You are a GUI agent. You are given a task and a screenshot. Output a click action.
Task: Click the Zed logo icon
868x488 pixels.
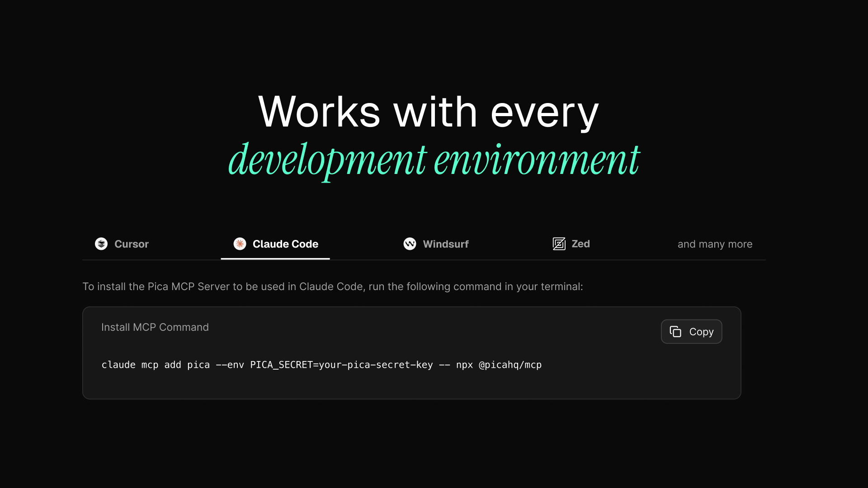pos(559,244)
